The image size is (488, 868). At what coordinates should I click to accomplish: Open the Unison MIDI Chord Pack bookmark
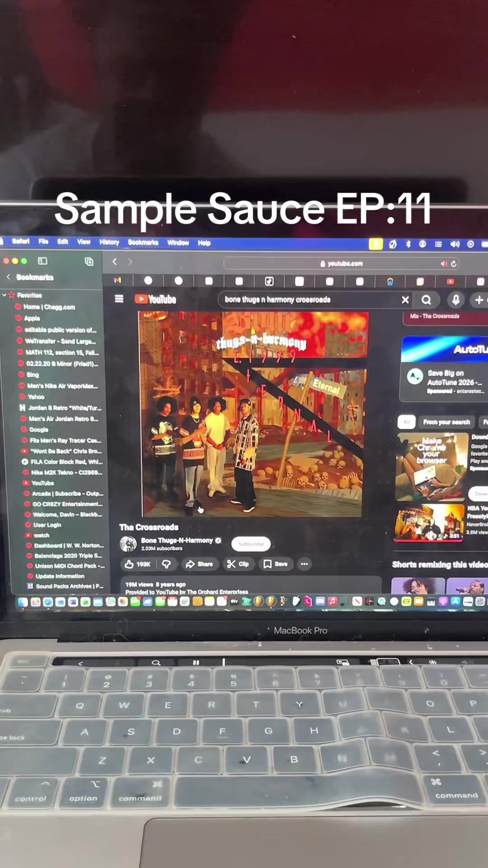click(66, 566)
